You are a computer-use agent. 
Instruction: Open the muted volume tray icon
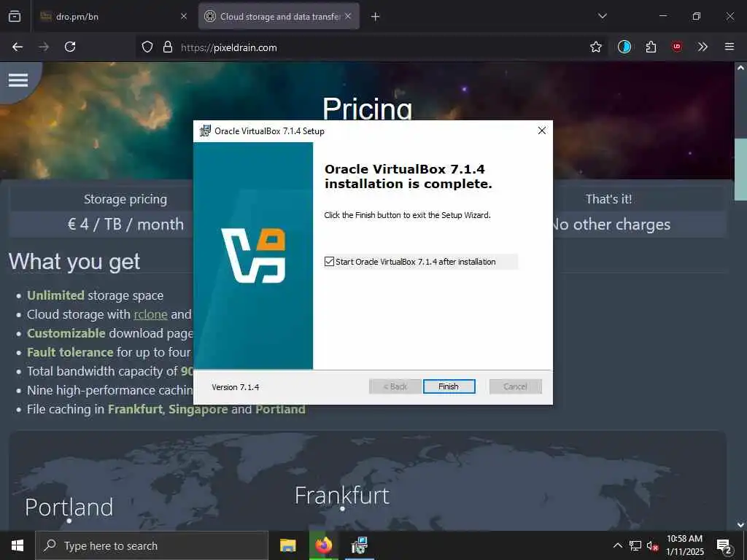tap(652, 546)
